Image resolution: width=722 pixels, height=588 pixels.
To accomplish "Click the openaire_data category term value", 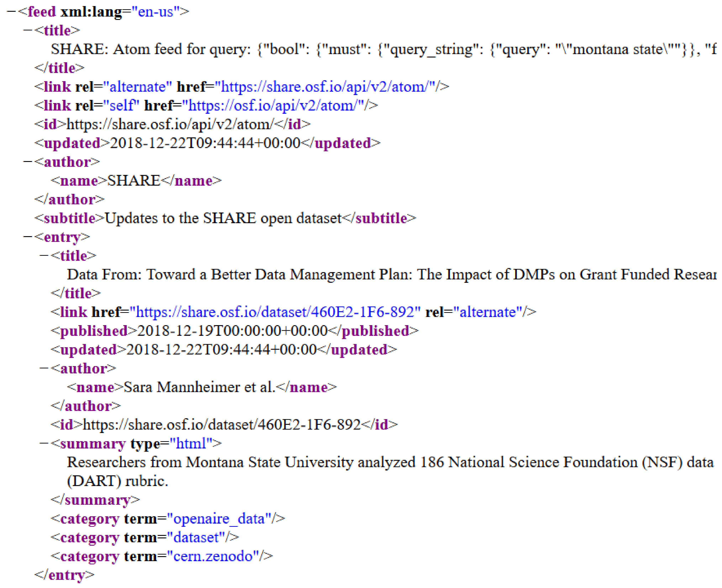I will coord(219,519).
